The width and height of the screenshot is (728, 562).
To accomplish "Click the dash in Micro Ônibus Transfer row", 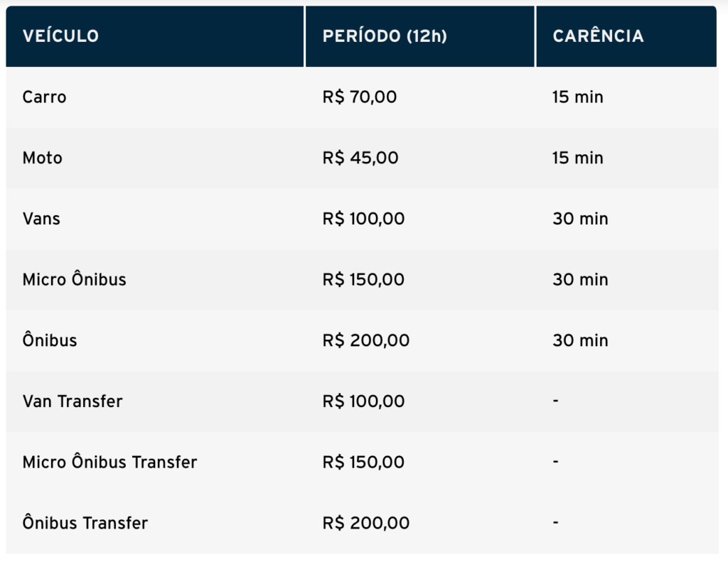I will (x=555, y=462).
